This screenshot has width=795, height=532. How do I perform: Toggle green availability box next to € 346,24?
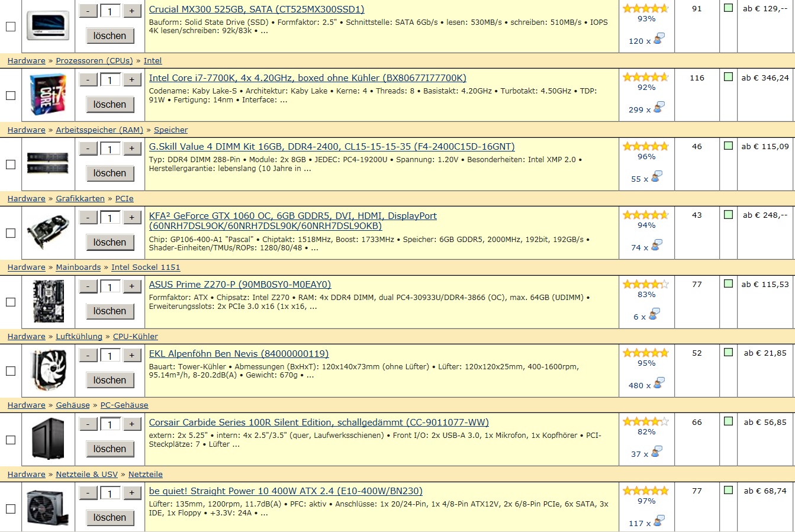tap(728, 77)
